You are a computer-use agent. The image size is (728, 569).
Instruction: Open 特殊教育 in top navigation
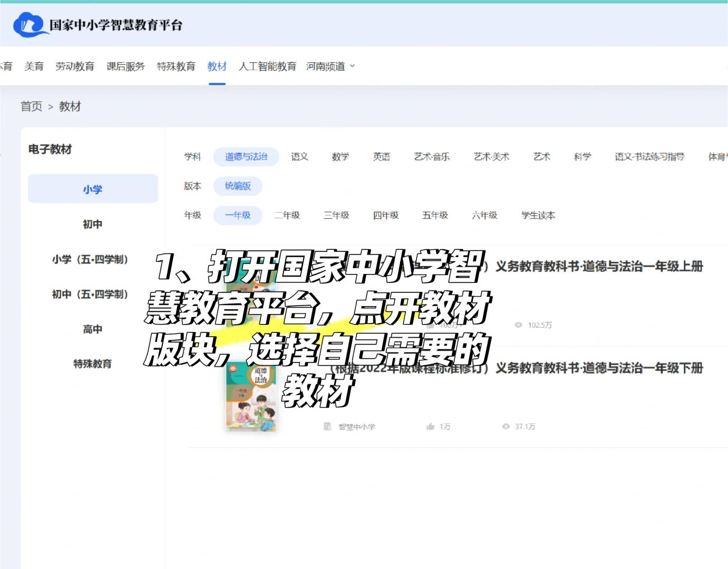coord(176,66)
